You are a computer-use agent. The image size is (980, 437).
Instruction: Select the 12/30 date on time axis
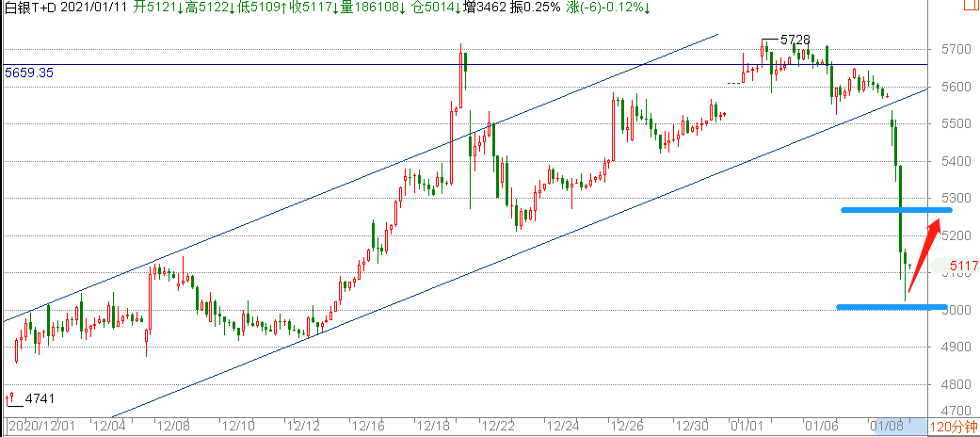point(693,428)
